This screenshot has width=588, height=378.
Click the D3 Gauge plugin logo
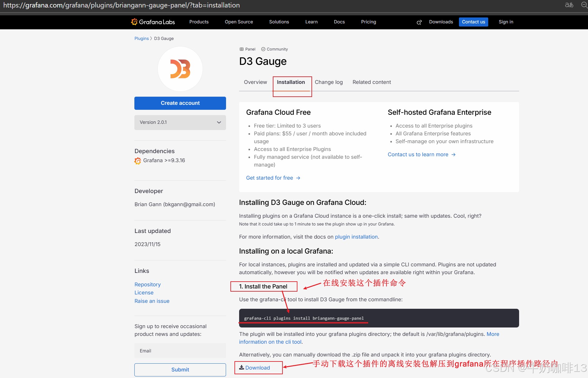click(180, 69)
